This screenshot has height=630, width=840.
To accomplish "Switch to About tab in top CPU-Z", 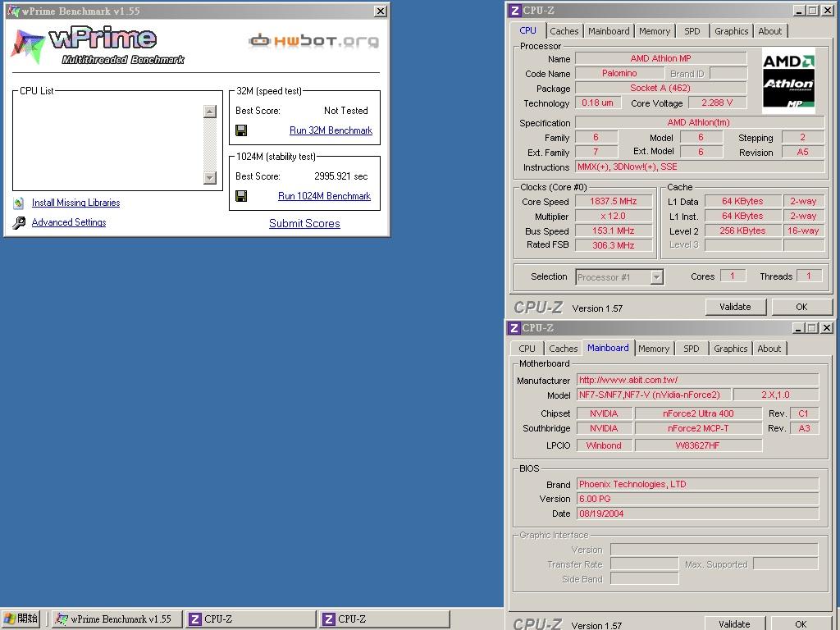I will [x=769, y=31].
